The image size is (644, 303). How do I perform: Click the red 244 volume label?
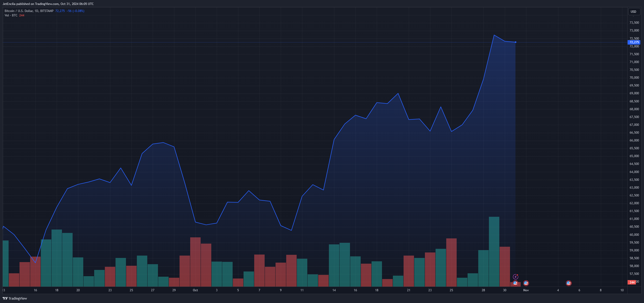click(632, 282)
